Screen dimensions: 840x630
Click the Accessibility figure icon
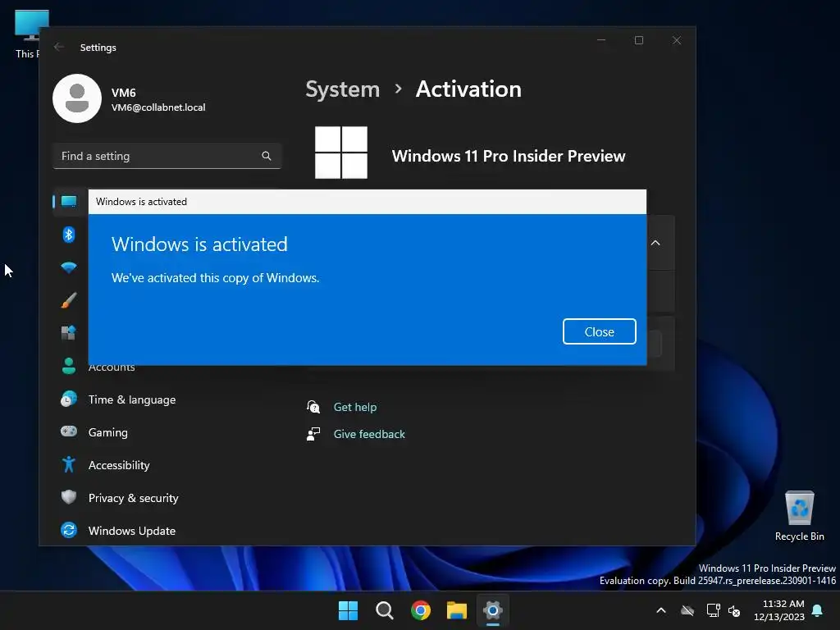69,464
